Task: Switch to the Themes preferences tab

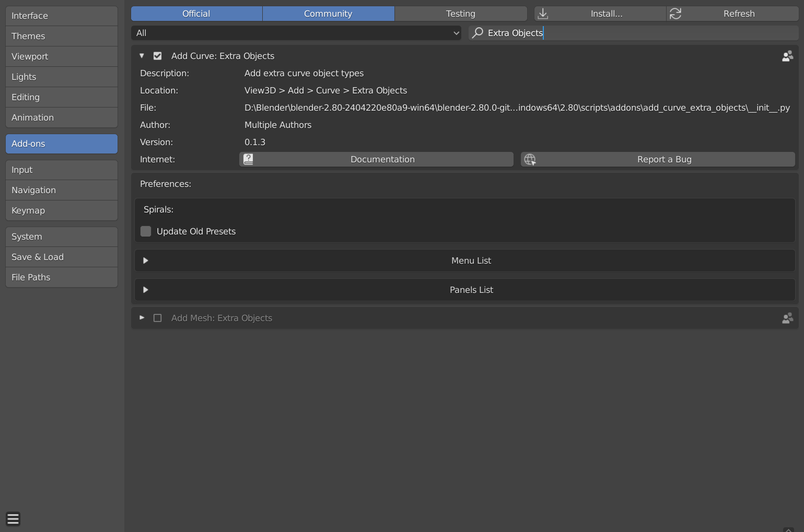Action: [x=61, y=36]
